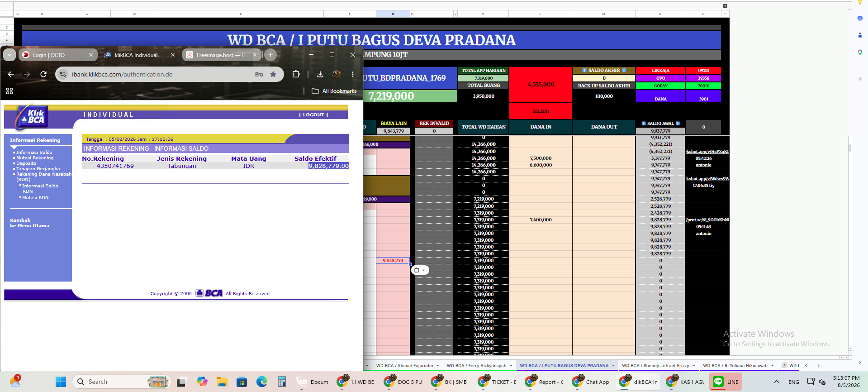Screen dimensions: 868x392
Task: Open the Chrome three-dot menu
Action: coord(353,74)
